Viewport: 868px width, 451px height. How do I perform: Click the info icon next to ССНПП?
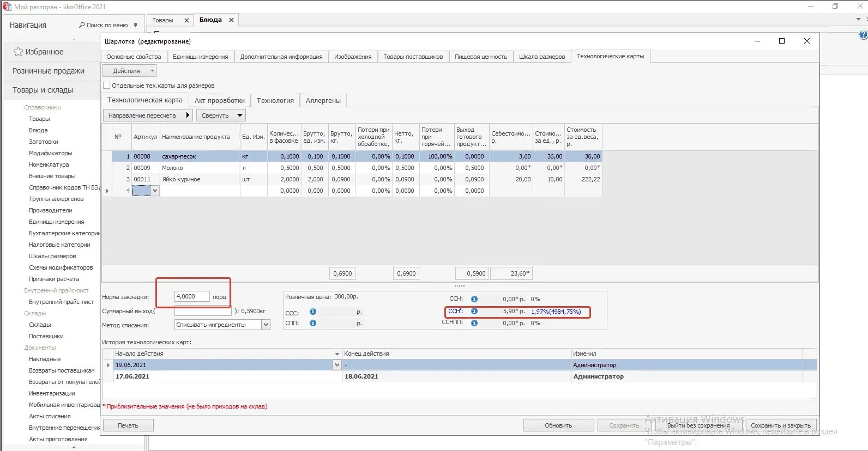pyautogui.click(x=474, y=323)
